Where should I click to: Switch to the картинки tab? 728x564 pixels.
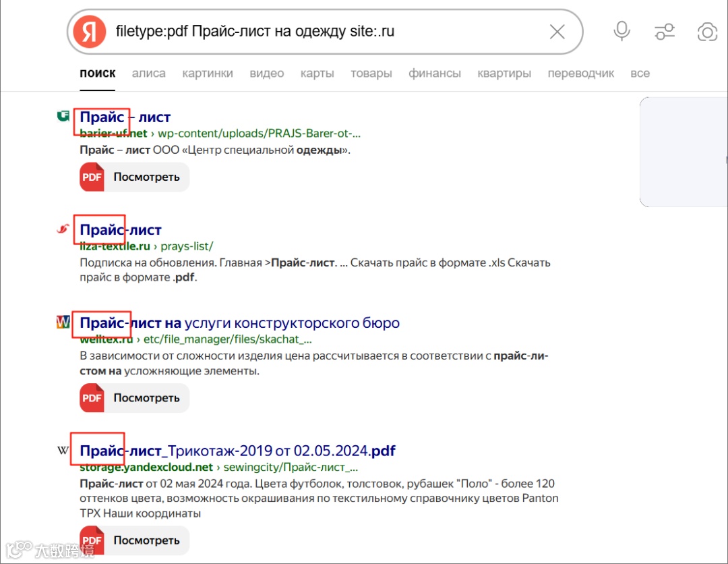(x=208, y=74)
